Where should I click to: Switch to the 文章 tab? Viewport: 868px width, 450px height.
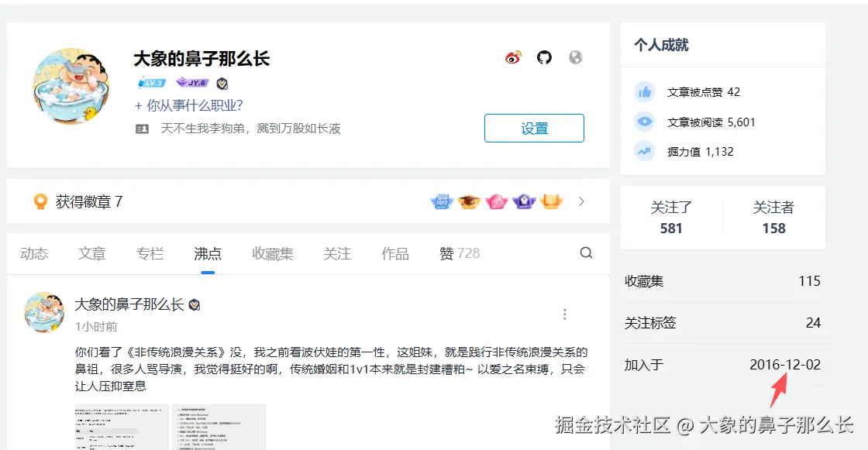pos(91,252)
